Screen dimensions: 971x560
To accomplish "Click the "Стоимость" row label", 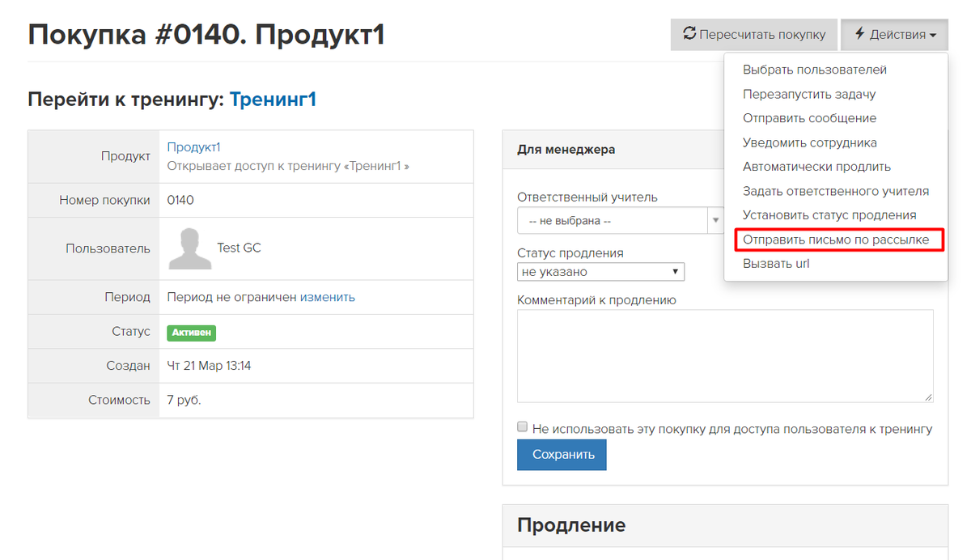I will click(x=120, y=400).
